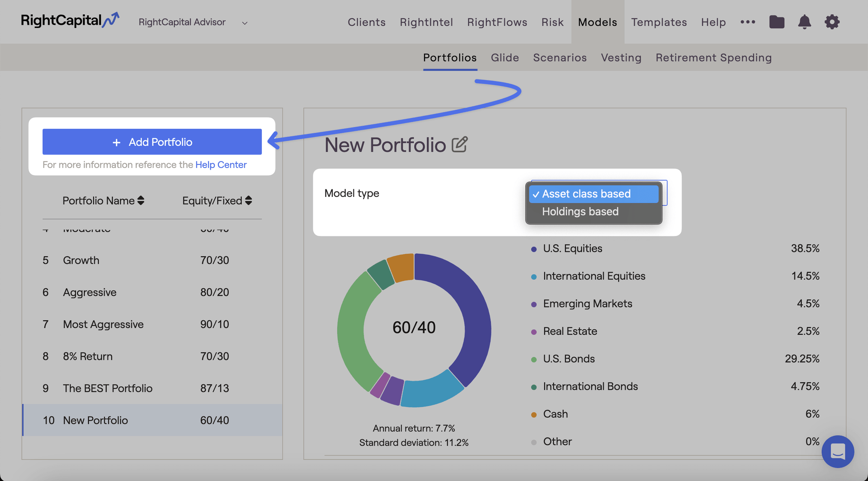Click the 29.25% U.S. Bonds value
The height and width of the screenshot is (481, 868).
click(802, 359)
